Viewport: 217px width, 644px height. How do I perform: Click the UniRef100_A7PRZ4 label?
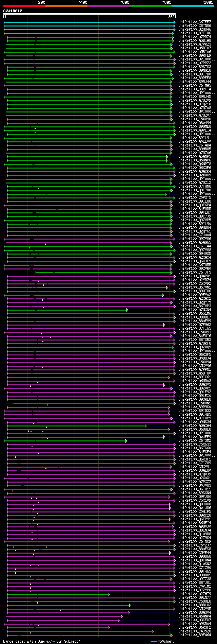tap(195, 37)
